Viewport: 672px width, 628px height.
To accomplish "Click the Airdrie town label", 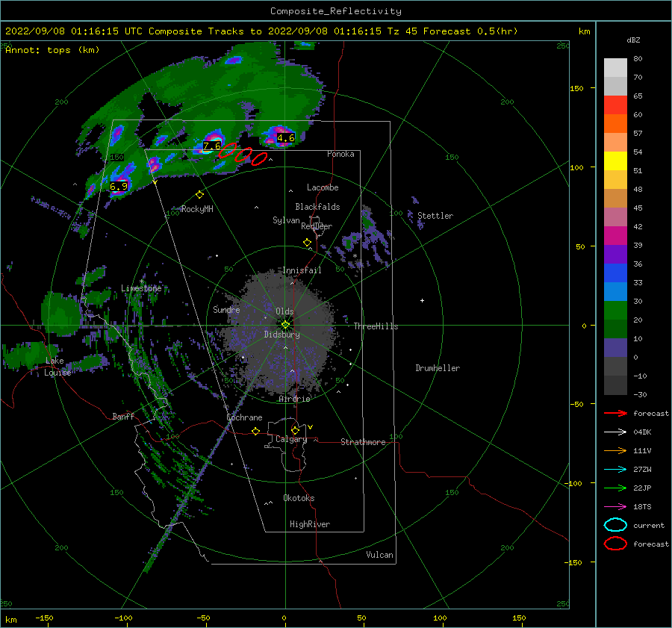I will tap(294, 399).
